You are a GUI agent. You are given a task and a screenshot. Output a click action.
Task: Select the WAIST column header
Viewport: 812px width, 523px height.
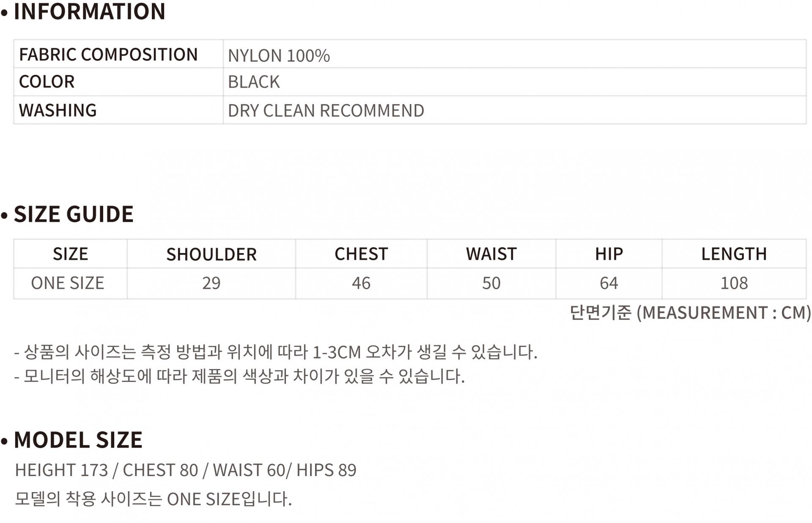point(491,254)
